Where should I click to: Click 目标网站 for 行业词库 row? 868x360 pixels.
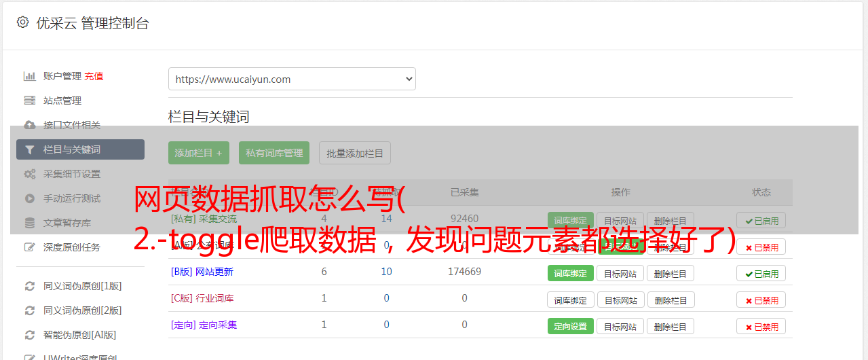(620, 300)
